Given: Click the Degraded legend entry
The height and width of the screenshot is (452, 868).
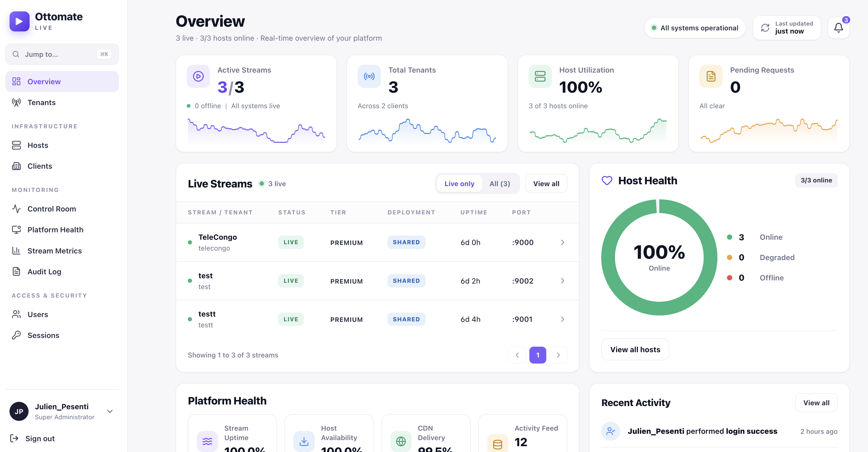Looking at the screenshot, I should (761, 257).
